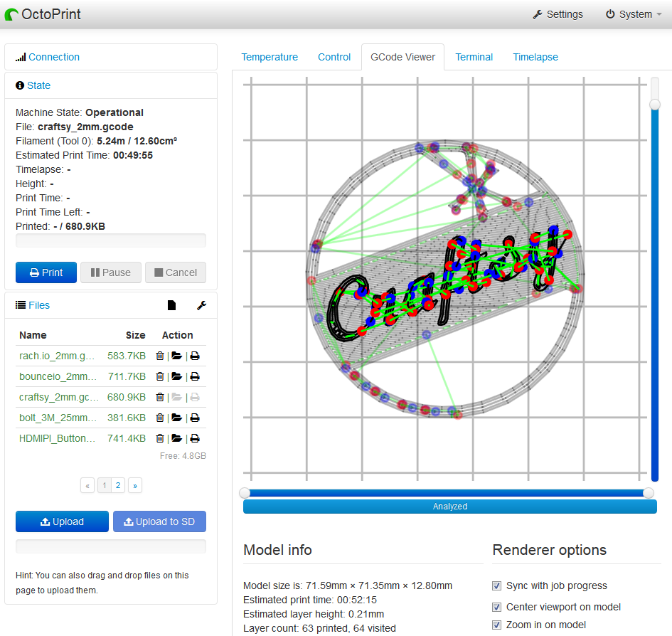
Task: Expand the Connection panel
Action: 53,57
